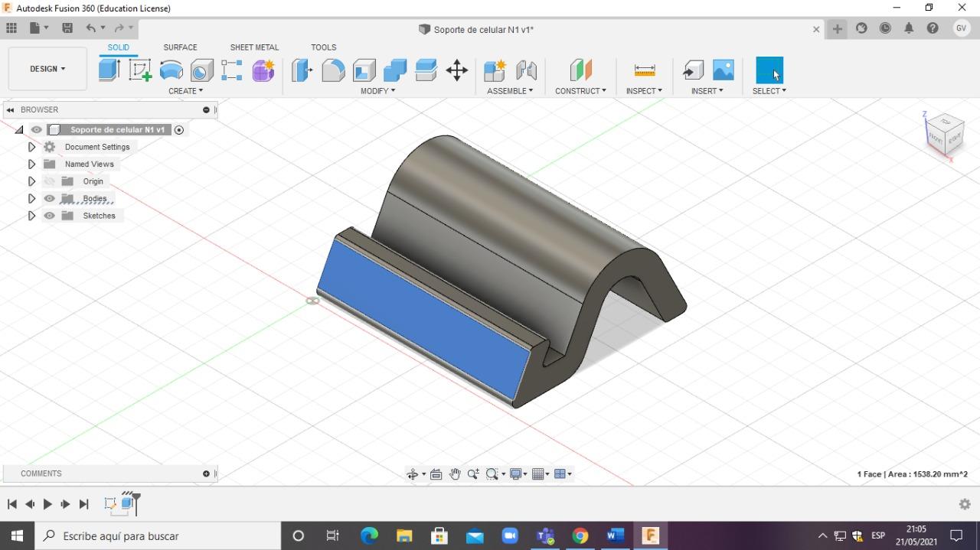Collapse the root component tree
This screenshot has width=980, height=550.
point(19,130)
